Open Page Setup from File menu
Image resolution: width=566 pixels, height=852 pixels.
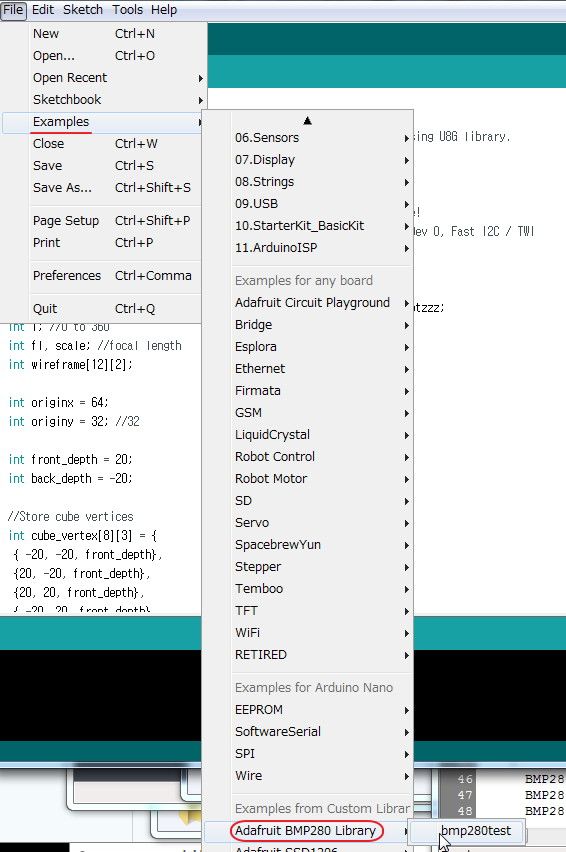pyautogui.click(x=102, y=221)
